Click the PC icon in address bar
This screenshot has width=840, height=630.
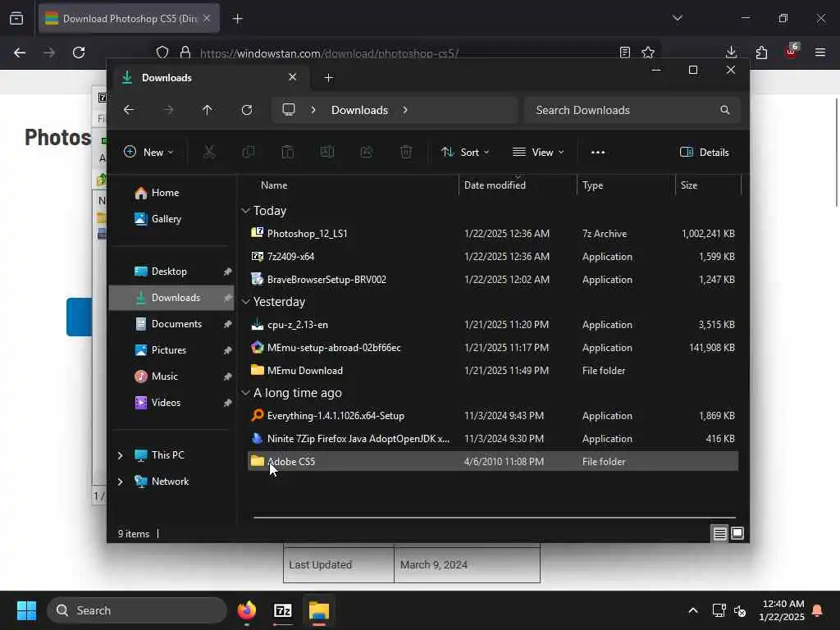click(x=289, y=110)
